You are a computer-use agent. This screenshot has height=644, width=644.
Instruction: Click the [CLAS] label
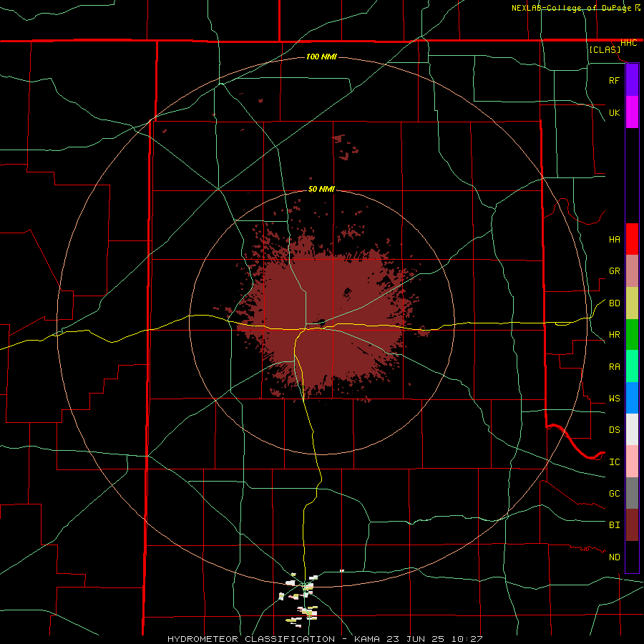click(x=605, y=50)
